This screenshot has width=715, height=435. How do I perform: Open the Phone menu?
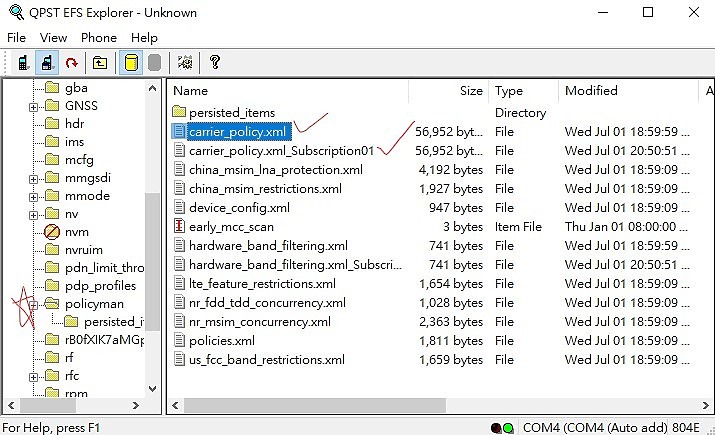tap(98, 38)
